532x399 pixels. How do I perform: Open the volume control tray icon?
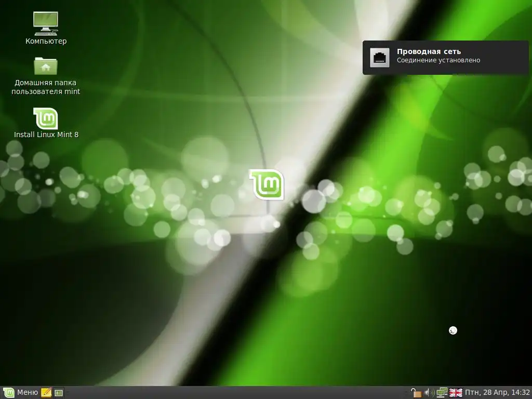(x=429, y=393)
